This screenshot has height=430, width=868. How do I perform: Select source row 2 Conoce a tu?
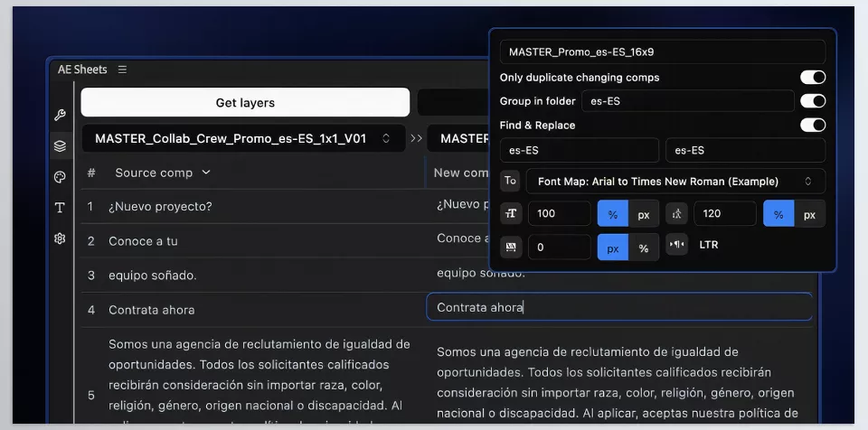[143, 241]
